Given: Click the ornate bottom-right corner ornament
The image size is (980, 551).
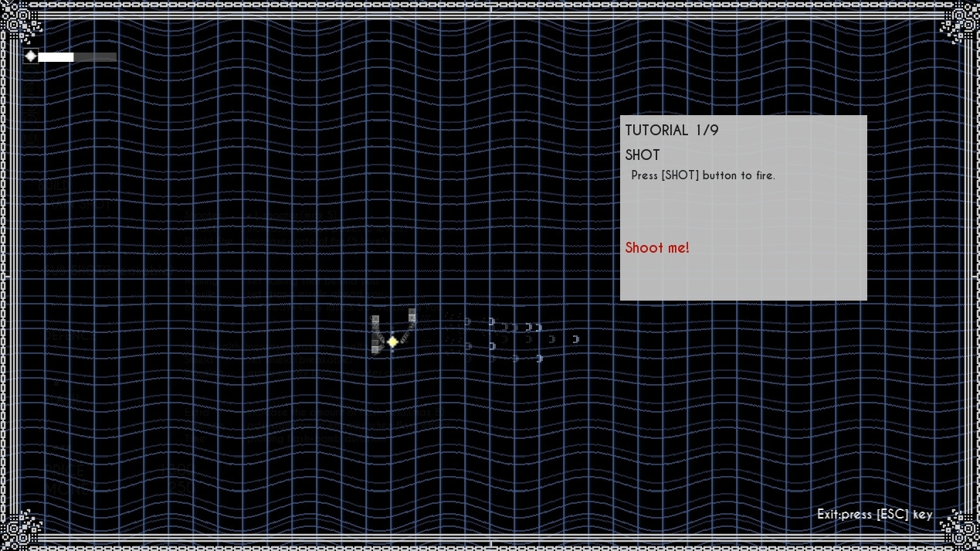Looking at the screenshot, I should [957, 528].
